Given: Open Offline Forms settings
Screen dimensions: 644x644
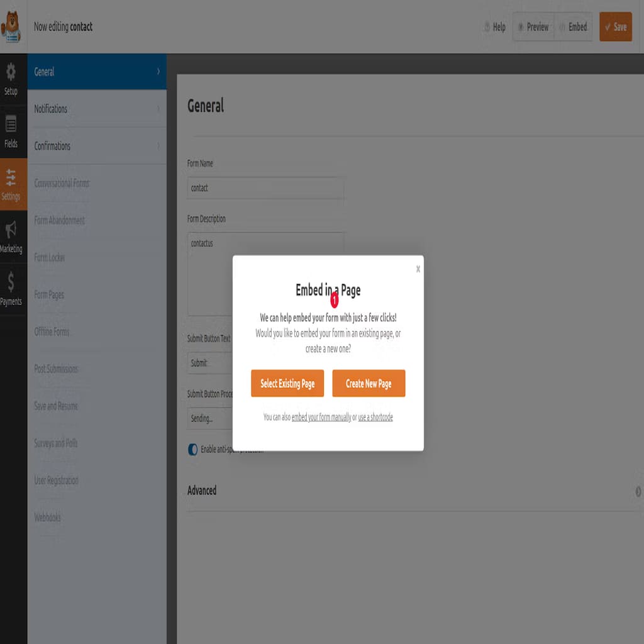Looking at the screenshot, I should pyautogui.click(x=52, y=332).
